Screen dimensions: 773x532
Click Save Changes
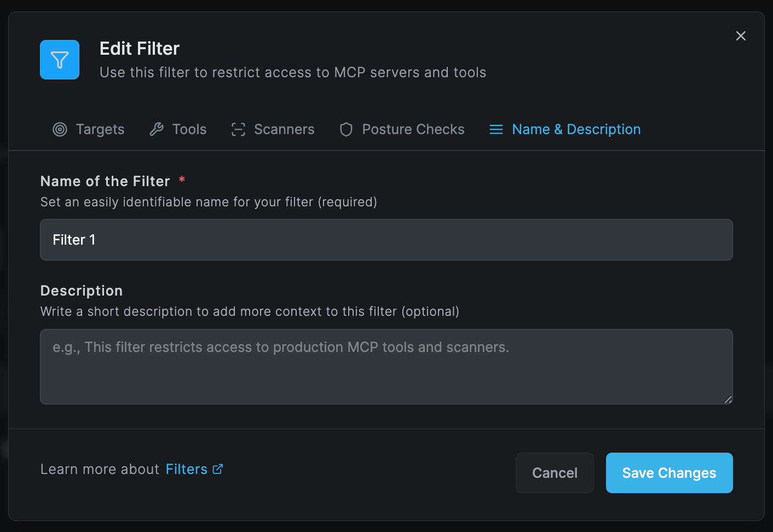[669, 473]
